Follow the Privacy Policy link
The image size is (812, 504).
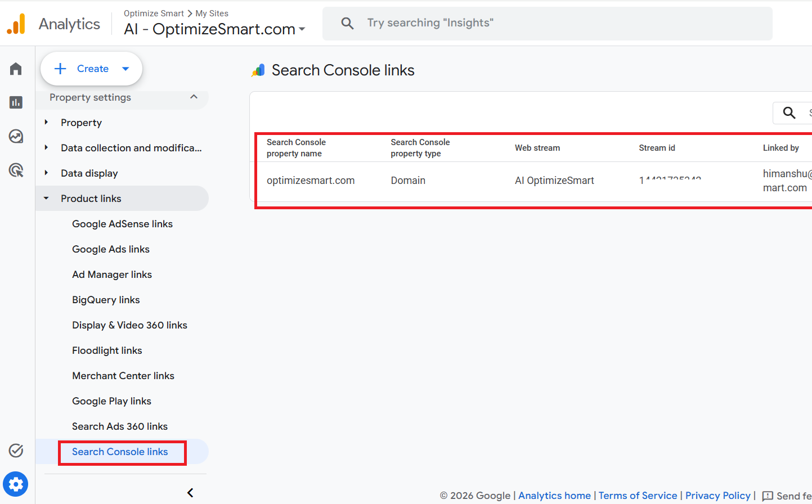[717, 496]
